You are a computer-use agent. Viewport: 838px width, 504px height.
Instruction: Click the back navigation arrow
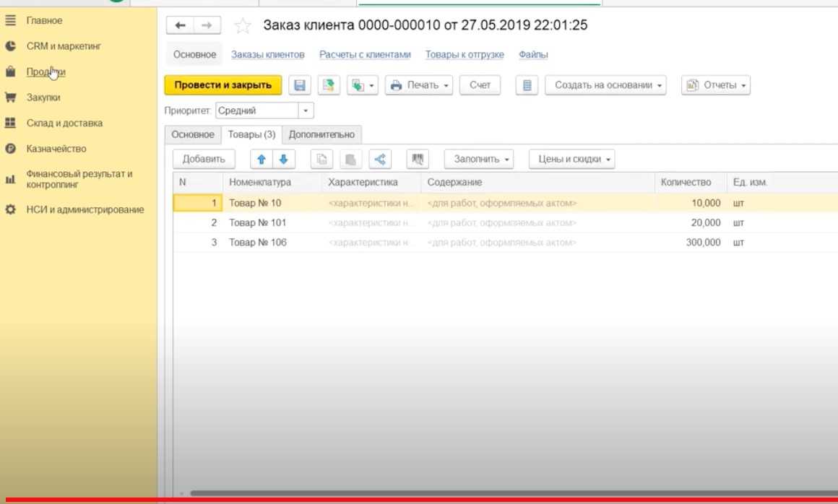[x=181, y=26]
